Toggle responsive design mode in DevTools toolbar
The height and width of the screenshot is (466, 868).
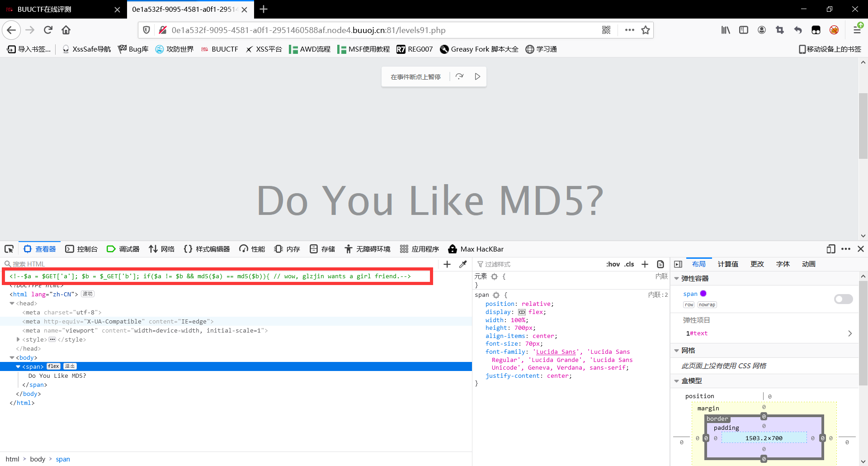[831, 249]
